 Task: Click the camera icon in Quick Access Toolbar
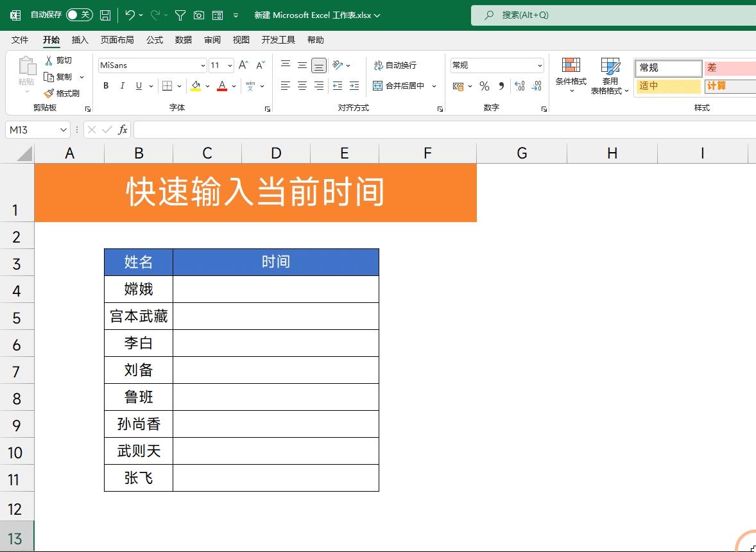tap(199, 14)
